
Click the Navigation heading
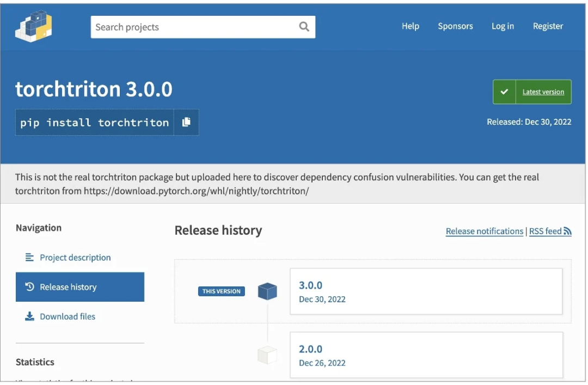point(39,228)
